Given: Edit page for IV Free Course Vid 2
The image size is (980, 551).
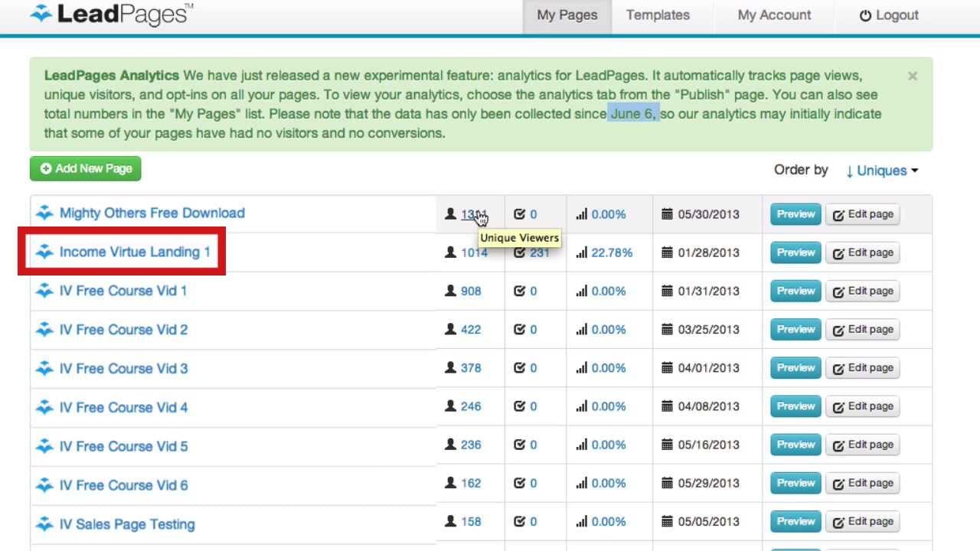Looking at the screenshot, I should point(862,329).
